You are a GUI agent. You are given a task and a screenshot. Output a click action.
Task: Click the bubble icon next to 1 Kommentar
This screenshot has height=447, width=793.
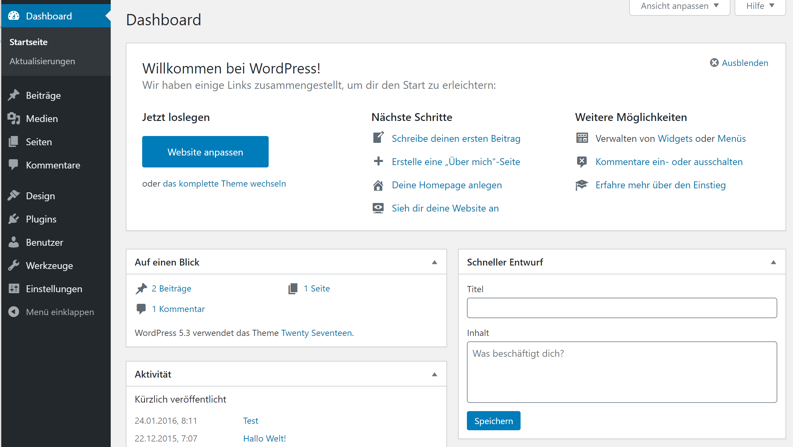[x=141, y=309]
